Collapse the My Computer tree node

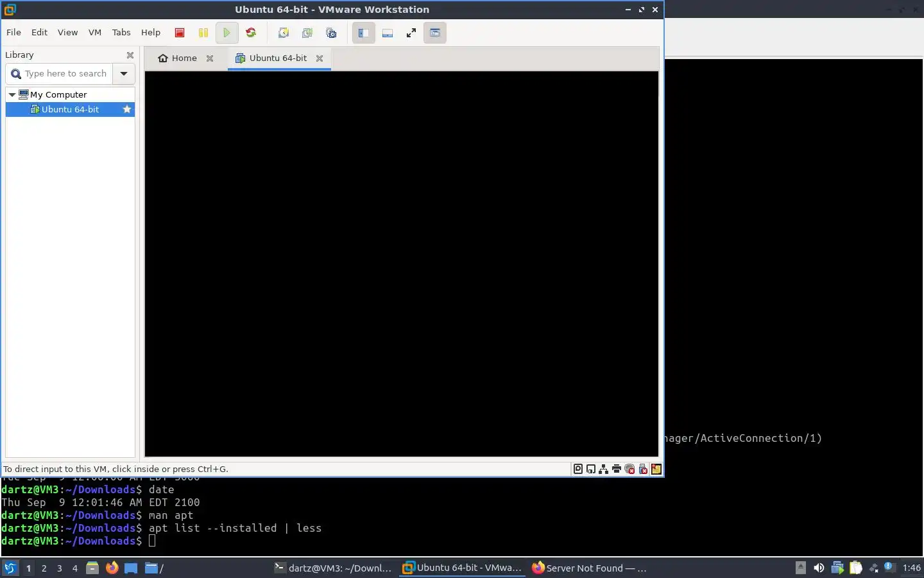[12, 94]
